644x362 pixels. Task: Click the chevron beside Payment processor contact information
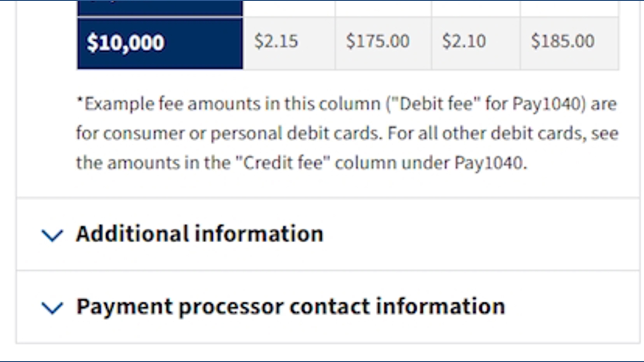click(52, 307)
